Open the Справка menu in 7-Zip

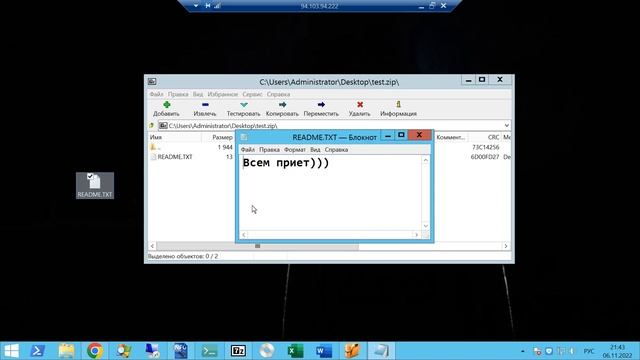click(278, 94)
